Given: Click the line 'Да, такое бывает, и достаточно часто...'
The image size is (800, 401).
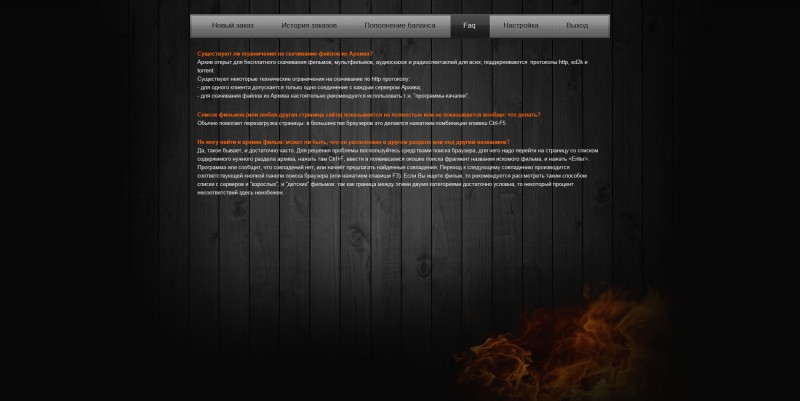Looking at the screenshot, I should [397, 151].
